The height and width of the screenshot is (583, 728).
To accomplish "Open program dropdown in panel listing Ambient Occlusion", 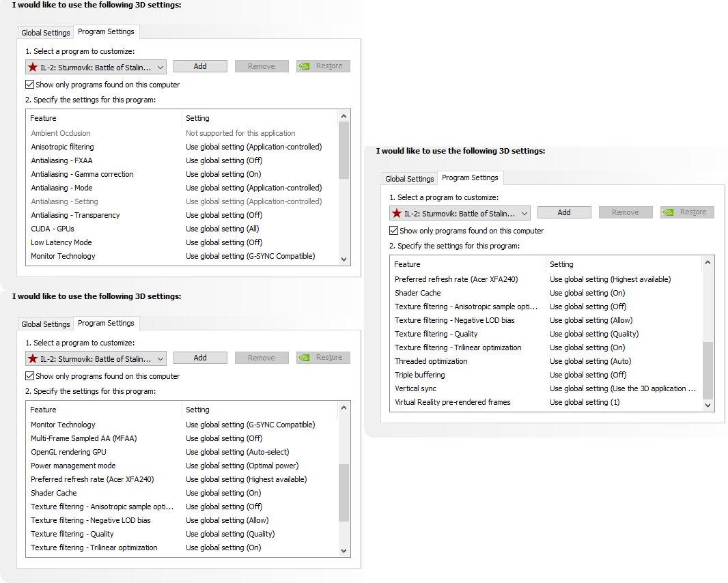I will pos(96,68).
